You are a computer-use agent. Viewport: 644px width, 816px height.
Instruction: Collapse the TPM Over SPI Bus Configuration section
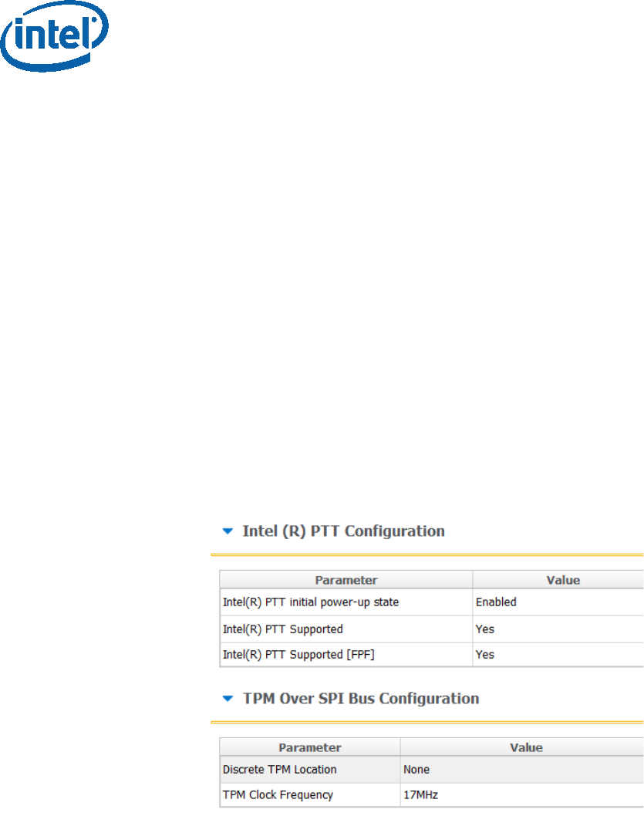click(228, 699)
